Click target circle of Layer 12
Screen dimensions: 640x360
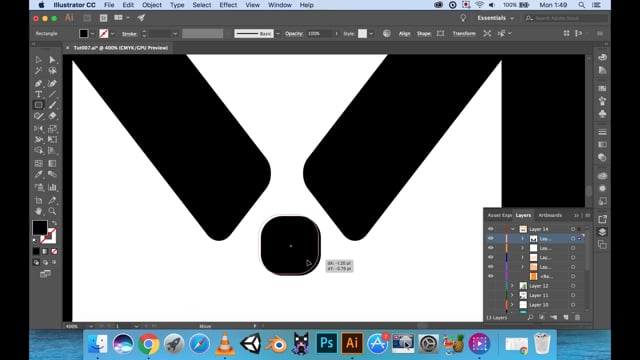[x=573, y=286]
